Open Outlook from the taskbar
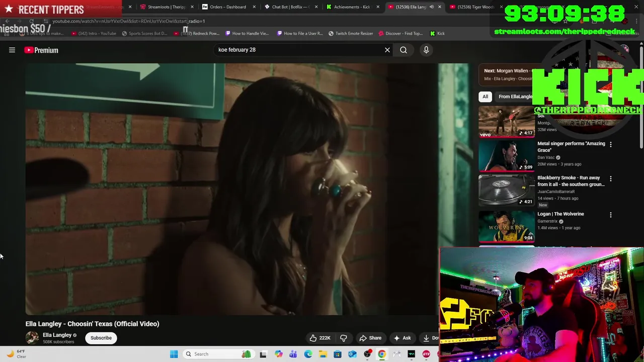644x362 pixels. point(352,354)
